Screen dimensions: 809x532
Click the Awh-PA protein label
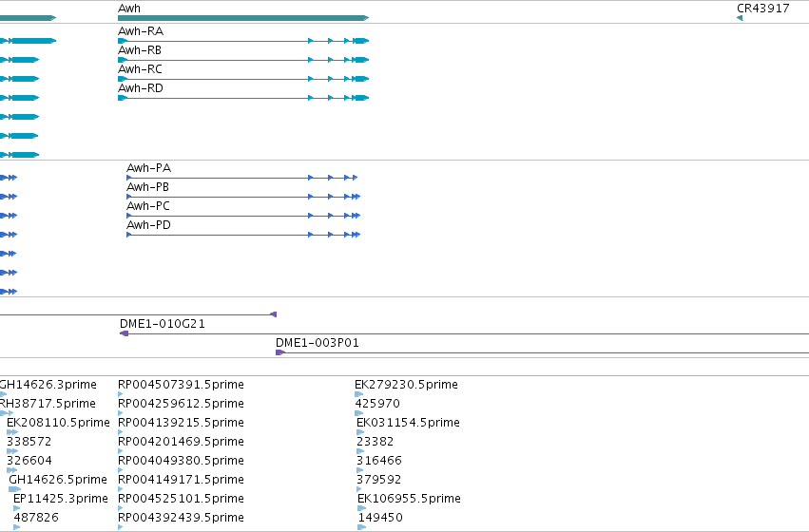click(148, 168)
